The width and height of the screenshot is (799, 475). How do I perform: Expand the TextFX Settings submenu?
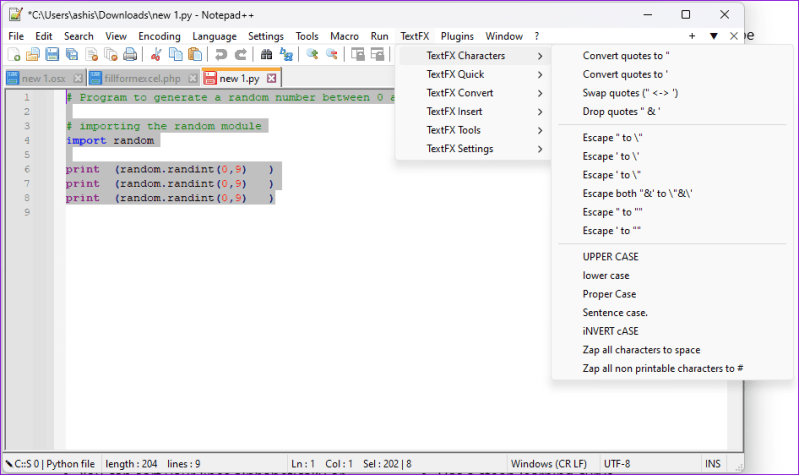(x=473, y=149)
